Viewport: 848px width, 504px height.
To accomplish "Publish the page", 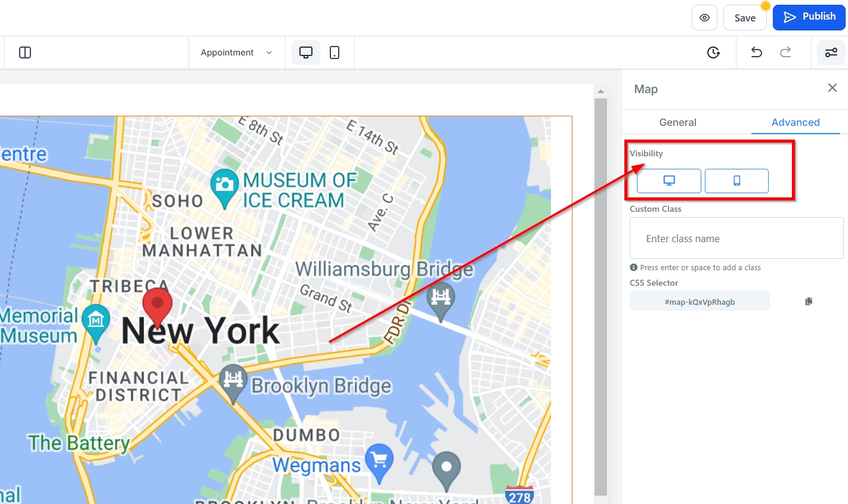I will (809, 17).
